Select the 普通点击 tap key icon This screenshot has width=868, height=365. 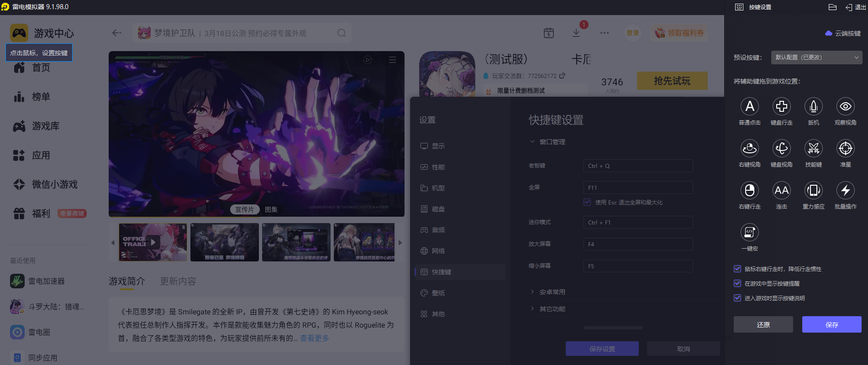point(749,107)
